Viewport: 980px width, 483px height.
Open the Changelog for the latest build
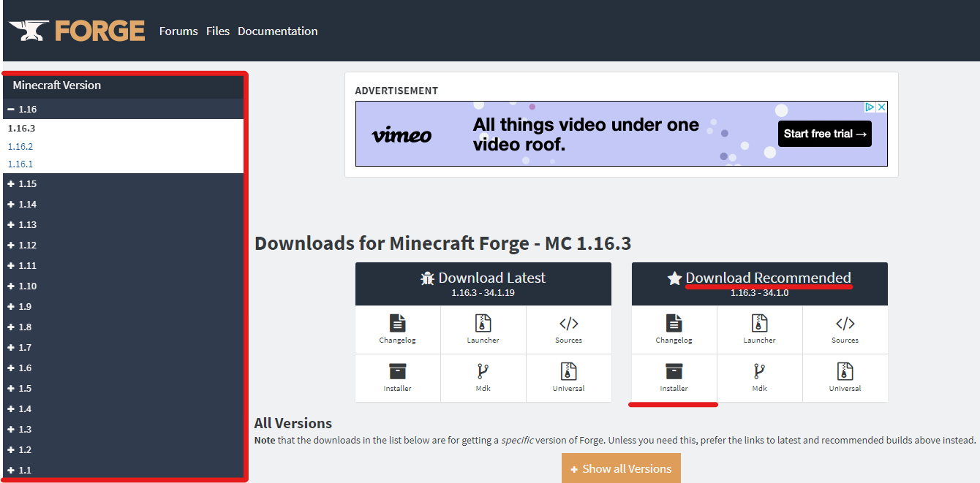coord(397,330)
